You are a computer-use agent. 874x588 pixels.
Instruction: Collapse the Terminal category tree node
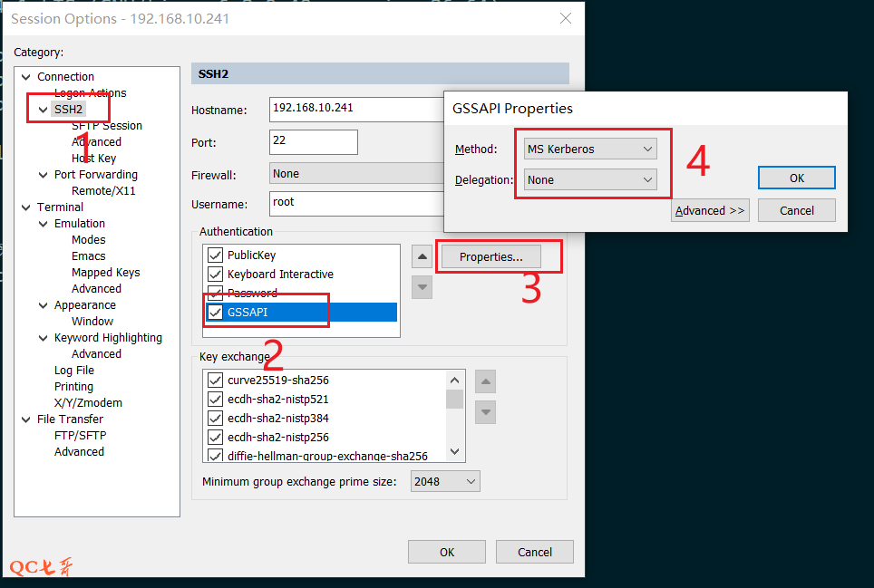click(x=26, y=207)
